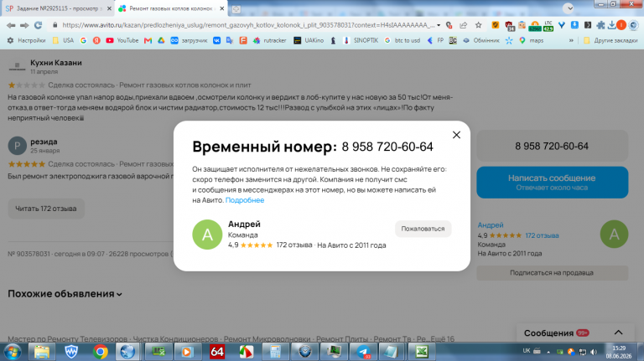Expand the 'Сообщения' chat panel chevron
Viewport: 644px width, 361px height.
tap(618, 333)
